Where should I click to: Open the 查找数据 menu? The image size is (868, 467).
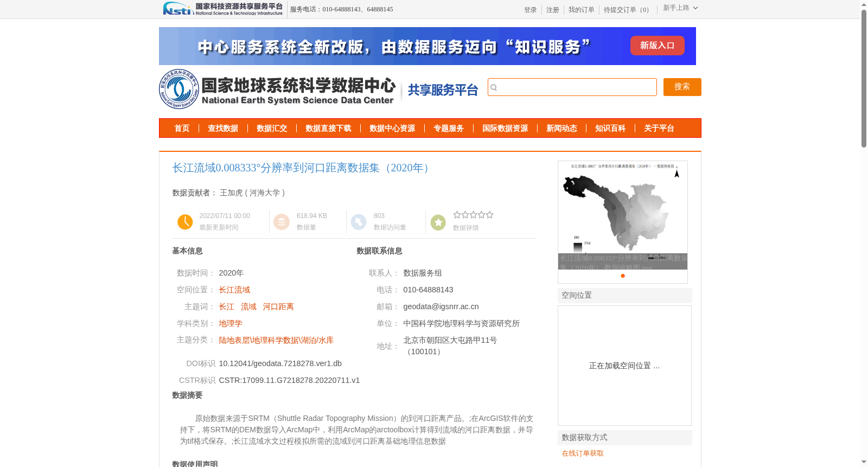pos(223,129)
